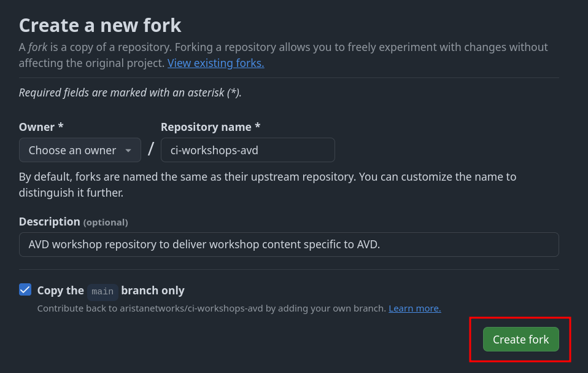Click the aristanetworks/ci-workshops-avd contribute text
588x373 pixels.
tap(212, 308)
